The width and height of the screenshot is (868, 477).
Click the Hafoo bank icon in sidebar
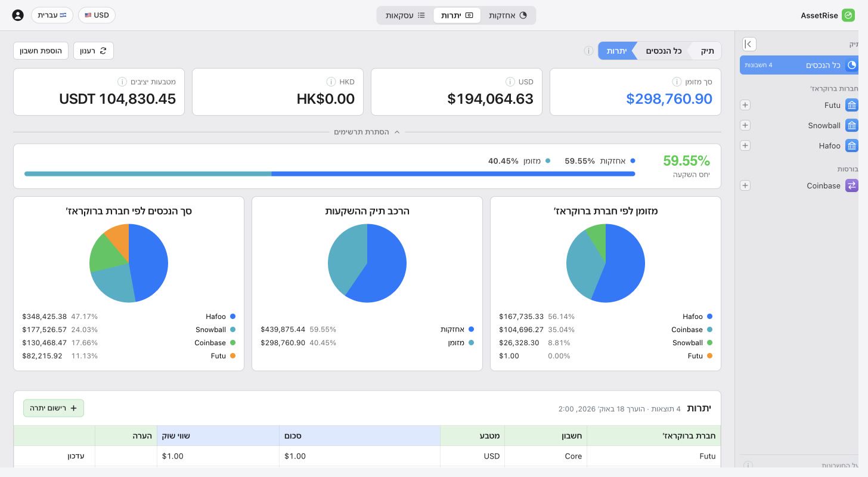point(852,146)
